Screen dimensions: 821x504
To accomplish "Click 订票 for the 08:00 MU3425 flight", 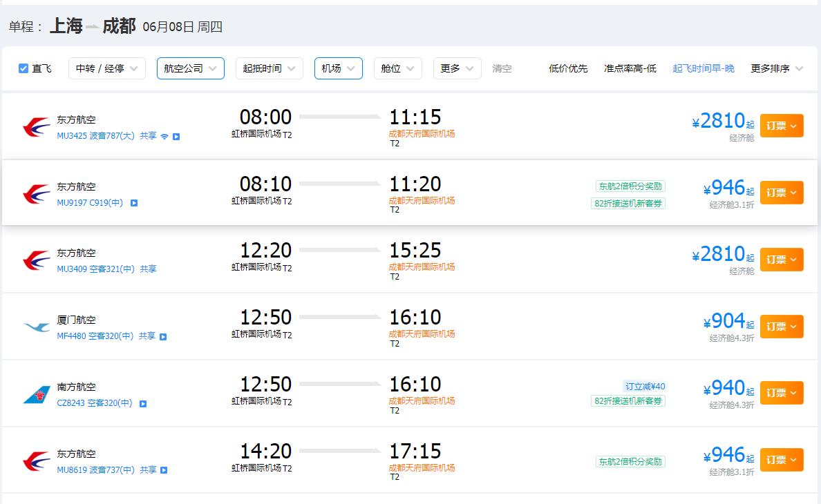I will click(x=782, y=126).
